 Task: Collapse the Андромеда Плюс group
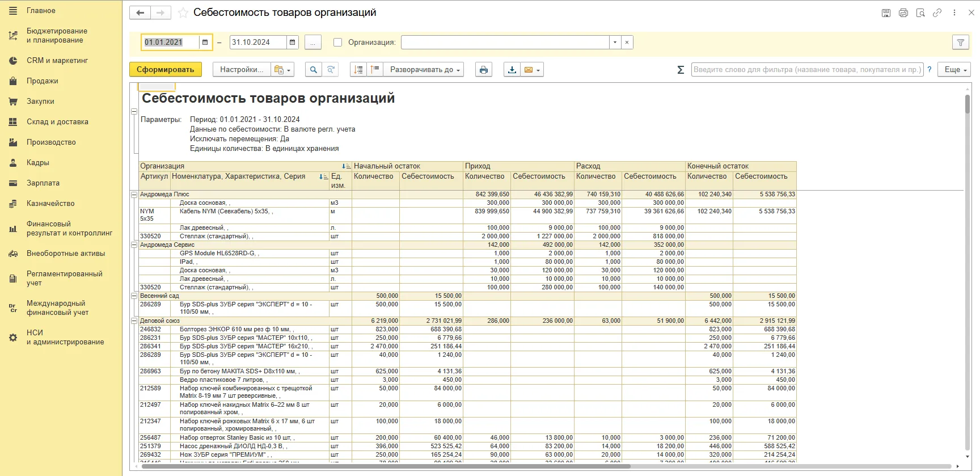click(x=134, y=194)
